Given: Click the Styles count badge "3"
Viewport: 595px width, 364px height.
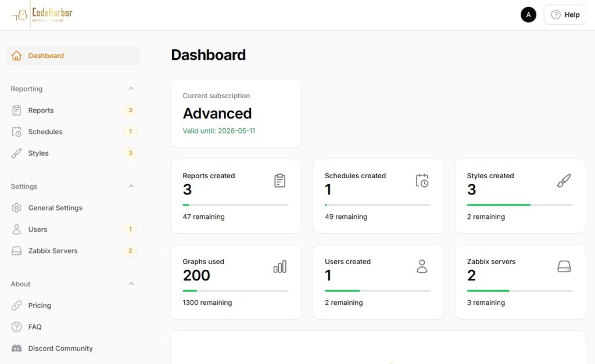Looking at the screenshot, I should click(130, 153).
